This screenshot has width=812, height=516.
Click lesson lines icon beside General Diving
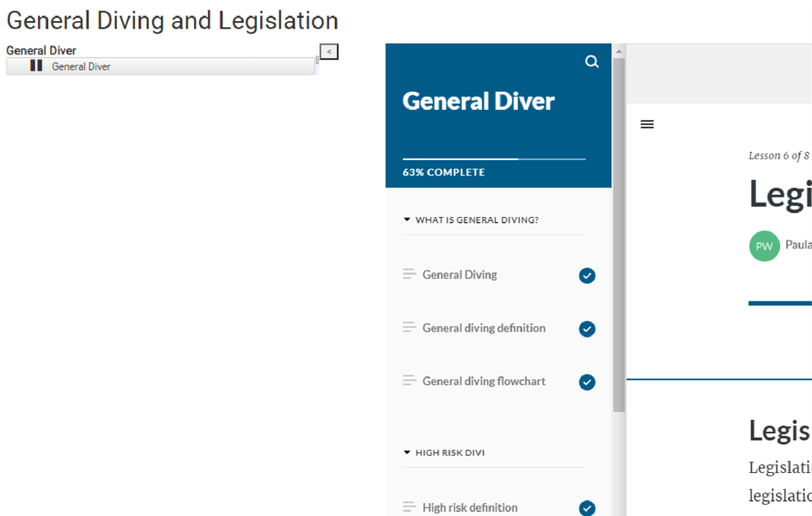[x=409, y=275]
